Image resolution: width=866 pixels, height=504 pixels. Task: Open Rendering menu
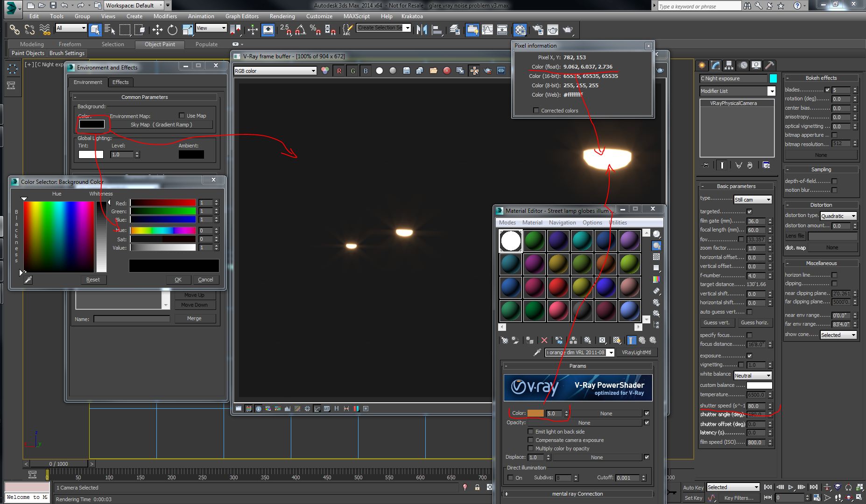click(282, 16)
